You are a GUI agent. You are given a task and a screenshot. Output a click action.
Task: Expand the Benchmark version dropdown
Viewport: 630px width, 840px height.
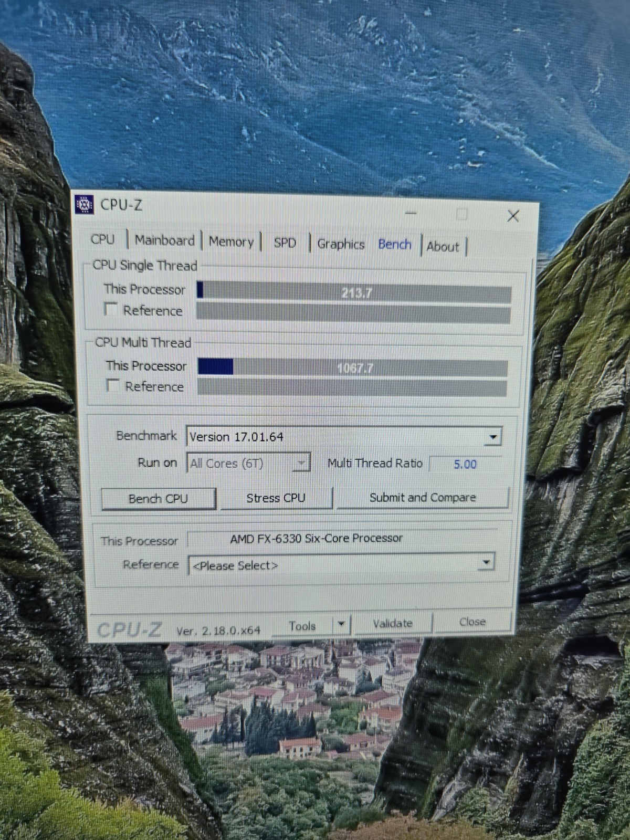(492, 436)
